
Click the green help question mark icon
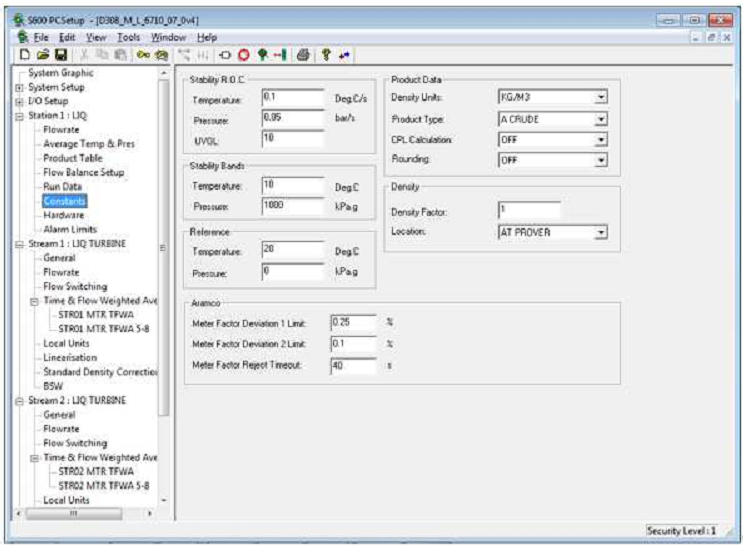[326, 55]
